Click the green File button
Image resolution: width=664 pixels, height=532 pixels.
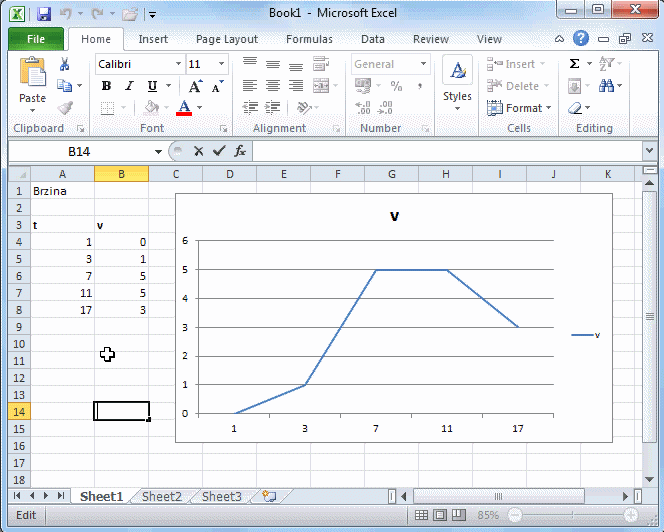36,39
